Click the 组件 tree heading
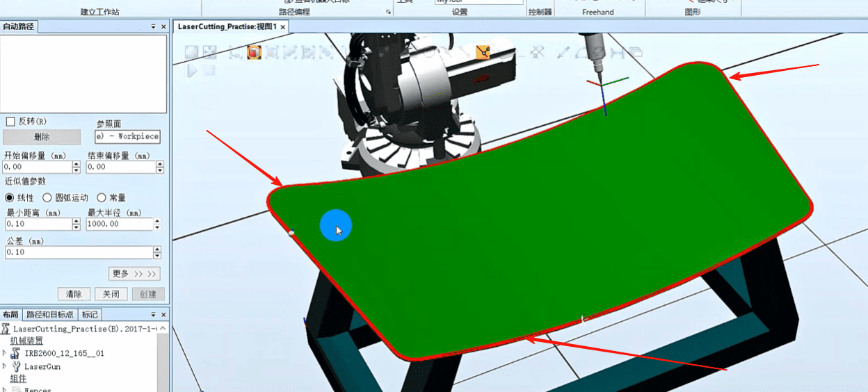The width and height of the screenshot is (868, 392). click(18, 379)
